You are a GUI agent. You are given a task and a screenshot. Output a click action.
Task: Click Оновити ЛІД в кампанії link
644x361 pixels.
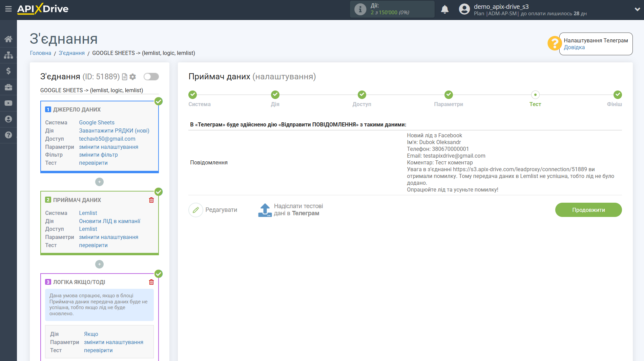click(110, 221)
